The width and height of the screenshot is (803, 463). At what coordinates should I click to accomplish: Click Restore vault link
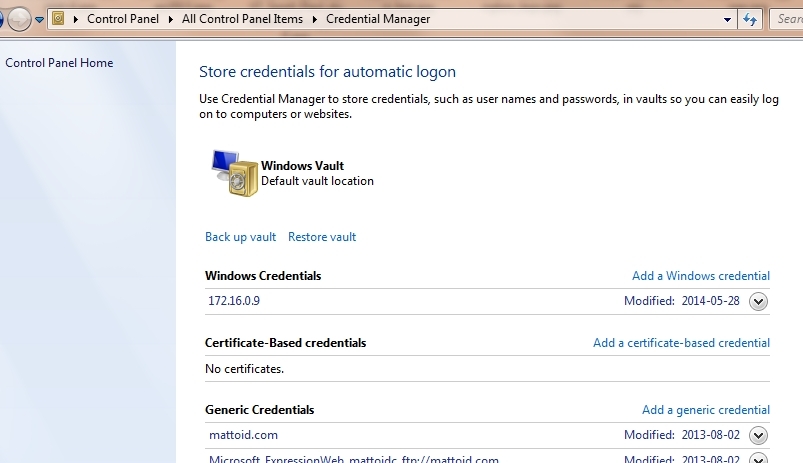[322, 237]
